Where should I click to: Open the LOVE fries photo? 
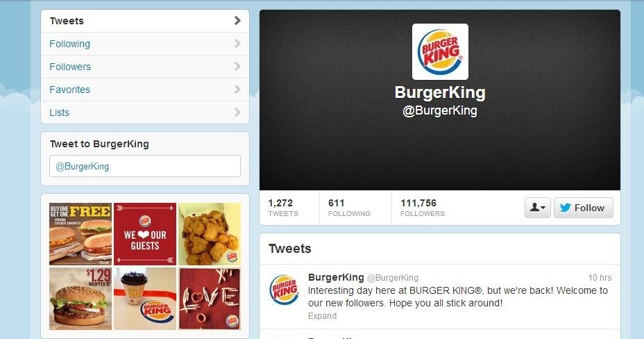tap(210, 299)
